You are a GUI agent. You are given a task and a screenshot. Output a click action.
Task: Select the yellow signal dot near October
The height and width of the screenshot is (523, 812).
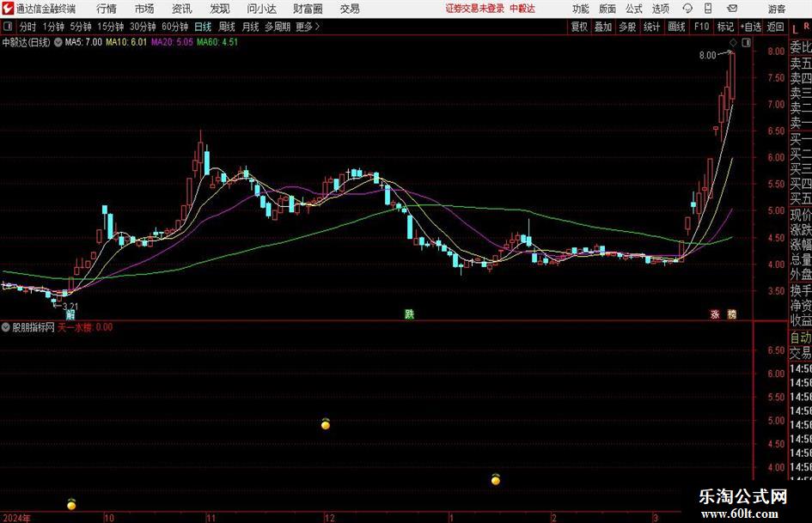(71, 504)
